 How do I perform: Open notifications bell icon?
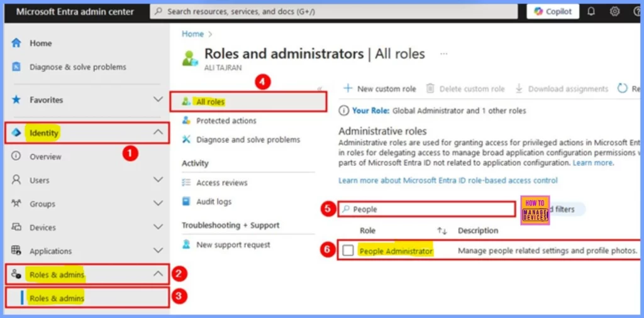[x=591, y=11]
